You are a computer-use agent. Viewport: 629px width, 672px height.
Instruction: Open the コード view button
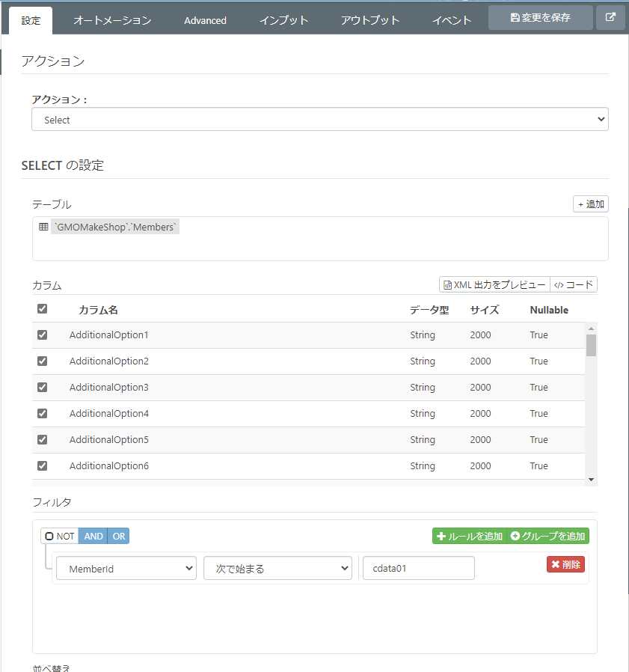tap(574, 284)
